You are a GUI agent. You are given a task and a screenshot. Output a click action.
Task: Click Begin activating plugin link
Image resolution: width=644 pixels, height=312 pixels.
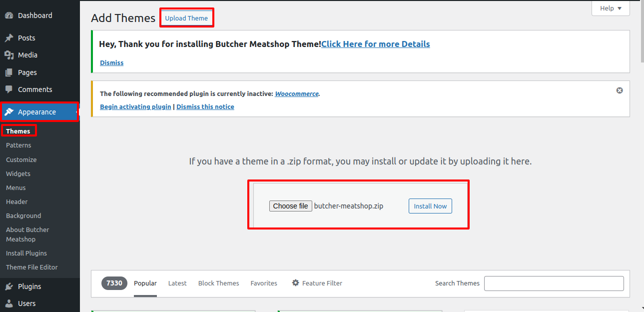click(135, 106)
